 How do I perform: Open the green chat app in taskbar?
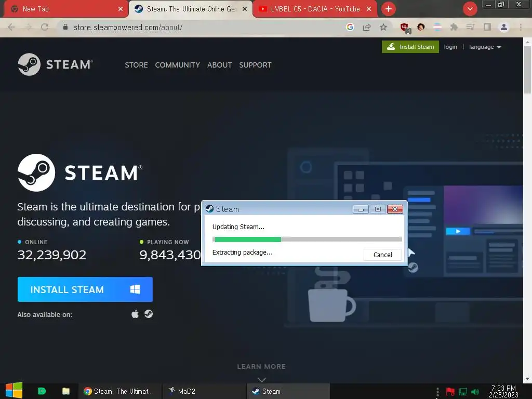(42, 391)
